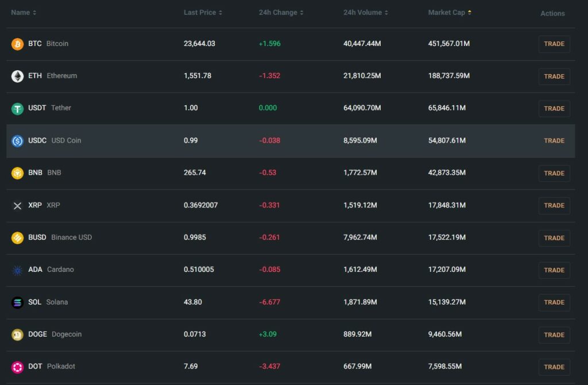588x385 pixels.
Task: Click Bitcoin price 23,644.03
Action: [x=199, y=44]
